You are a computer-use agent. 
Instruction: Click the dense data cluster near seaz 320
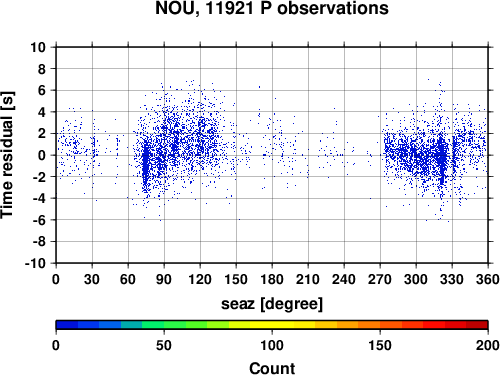click(x=442, y=157)
